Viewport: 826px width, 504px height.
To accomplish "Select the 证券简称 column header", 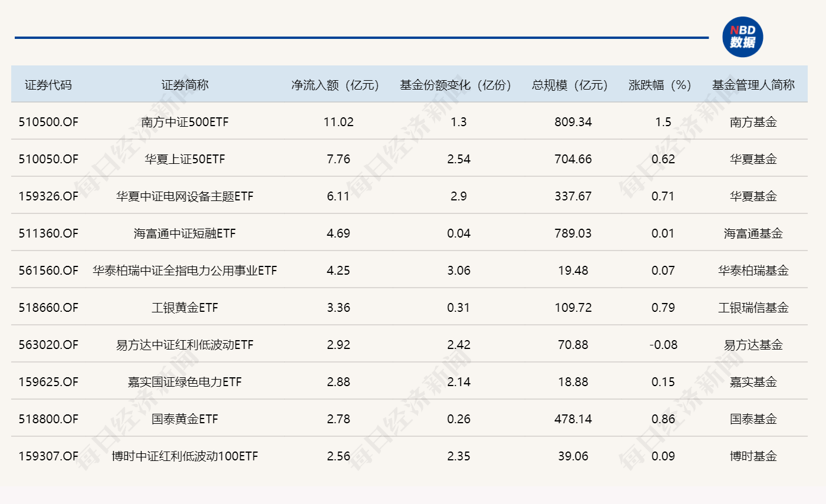I will [185, 85].
